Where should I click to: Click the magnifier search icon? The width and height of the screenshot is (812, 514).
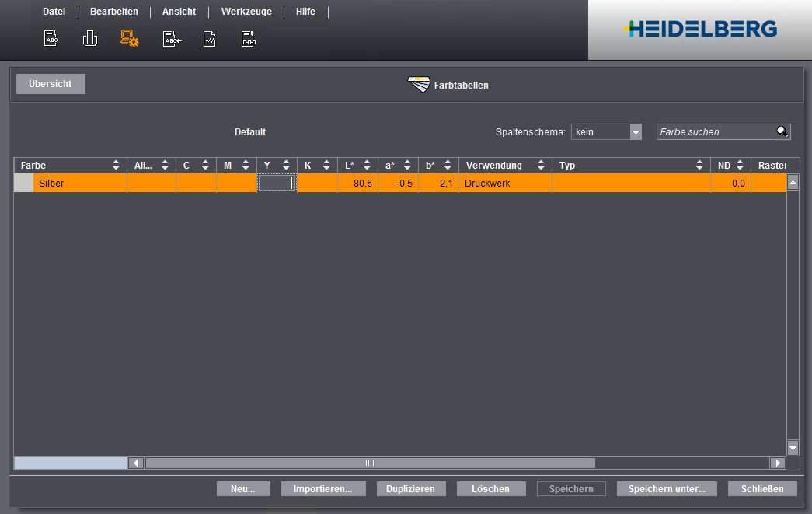(782, 131)
